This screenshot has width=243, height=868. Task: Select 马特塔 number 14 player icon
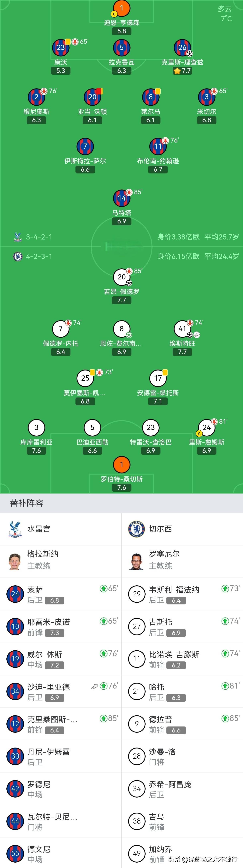[121, 198]
